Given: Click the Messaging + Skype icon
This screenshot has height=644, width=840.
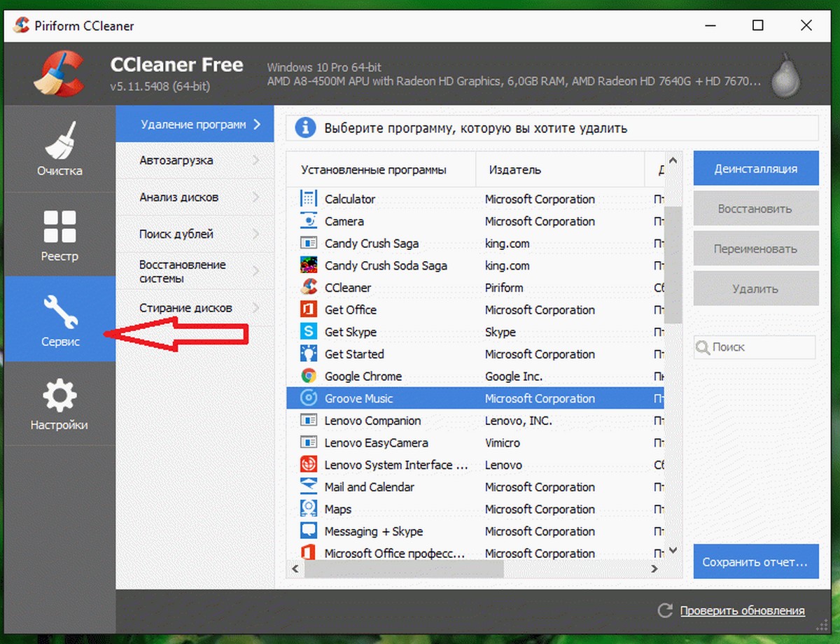Looking at the screenshot, I should click(x=308, y=531).
